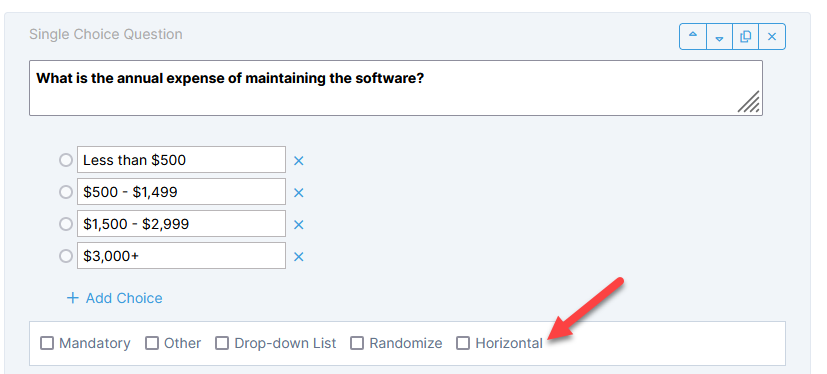Viewport: 827px width, 374px height.
Task: Remove the 'Less than $500' choice
Action: pos(299,160)
